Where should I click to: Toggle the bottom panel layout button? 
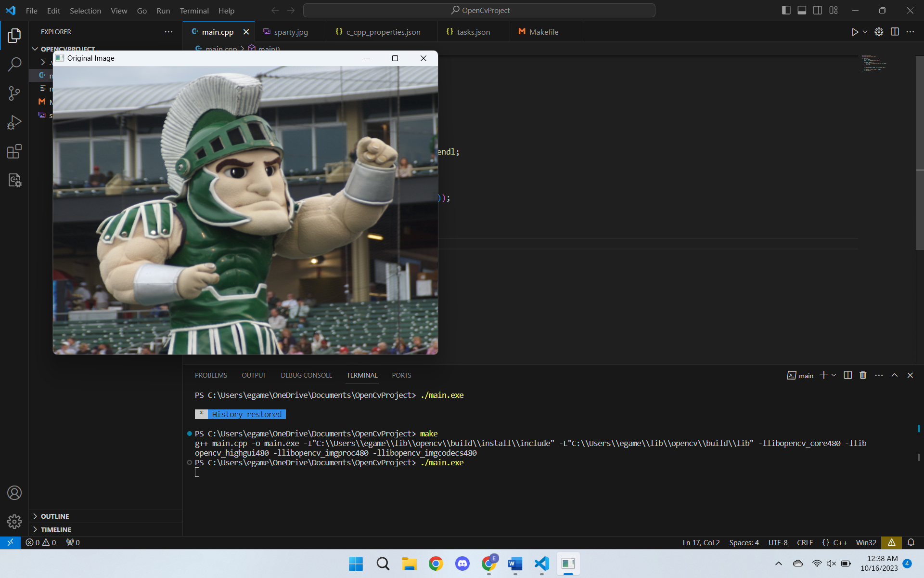click(802, 10)
